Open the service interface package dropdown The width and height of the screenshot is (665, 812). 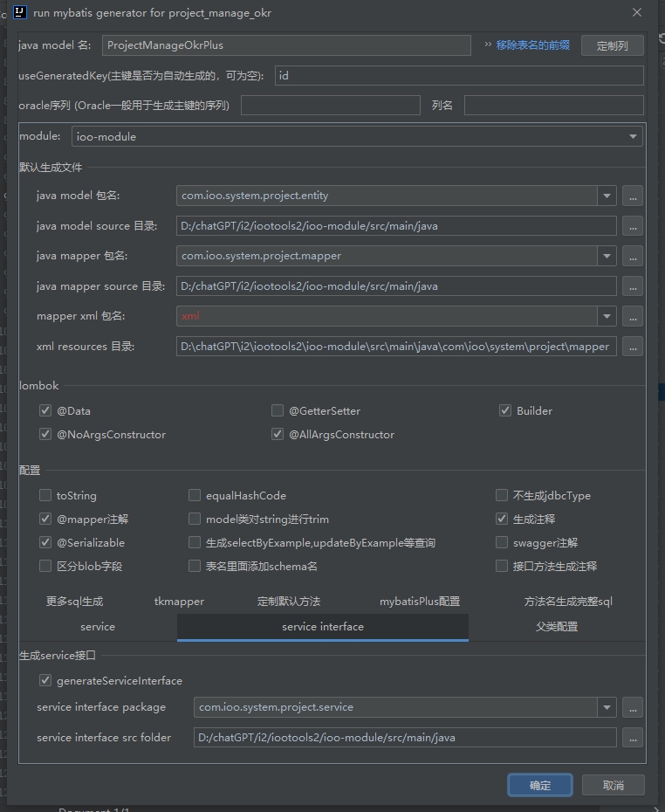(x=607, y=707)
